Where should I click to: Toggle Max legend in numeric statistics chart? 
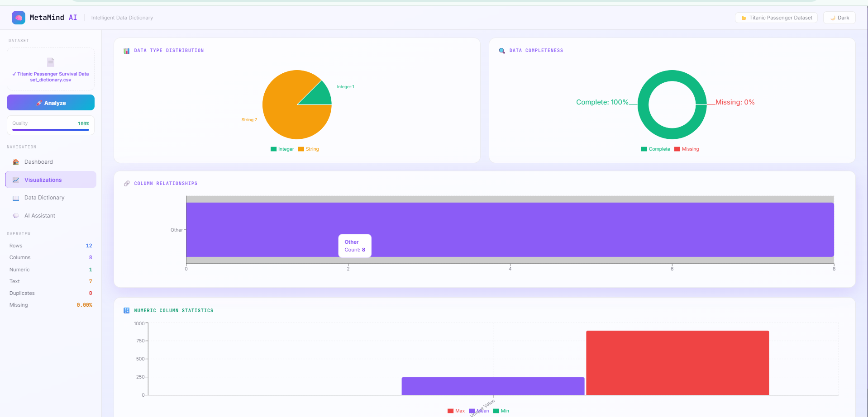(x=456, y=411)
